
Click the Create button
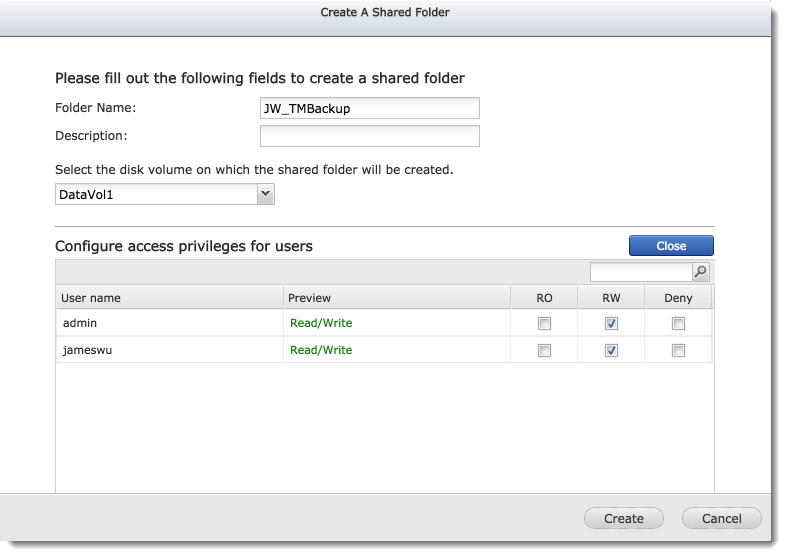pos(623,518)
